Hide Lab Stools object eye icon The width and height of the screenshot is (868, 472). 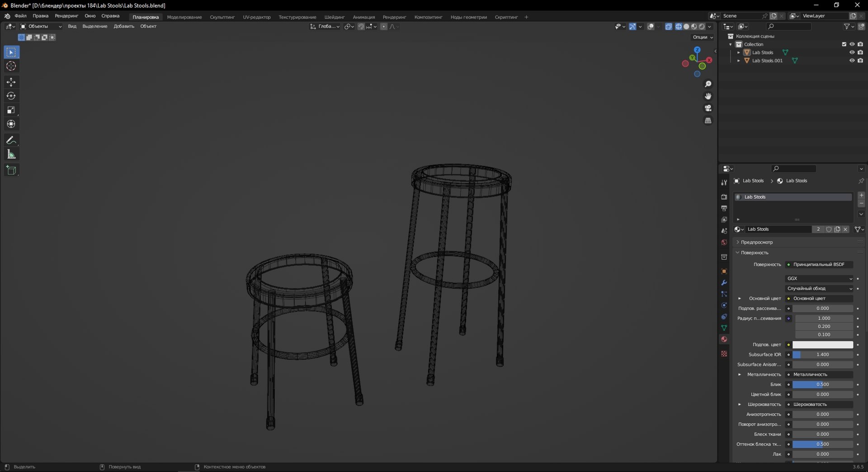coord(852,52)
